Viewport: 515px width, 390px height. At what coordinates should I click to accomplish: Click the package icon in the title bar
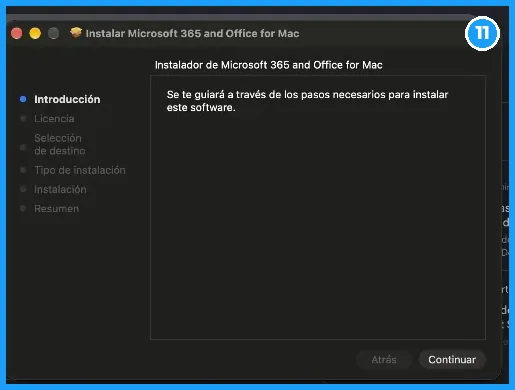[76, 33]
